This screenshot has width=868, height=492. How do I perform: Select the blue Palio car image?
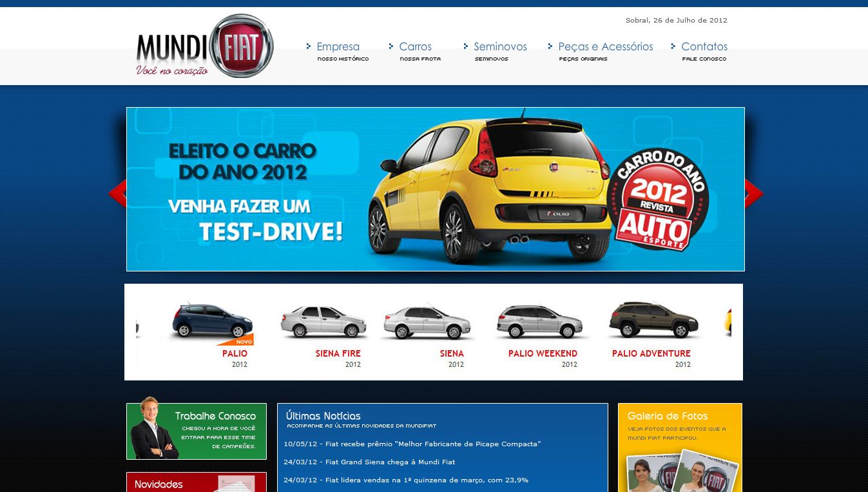coord(211,320)
